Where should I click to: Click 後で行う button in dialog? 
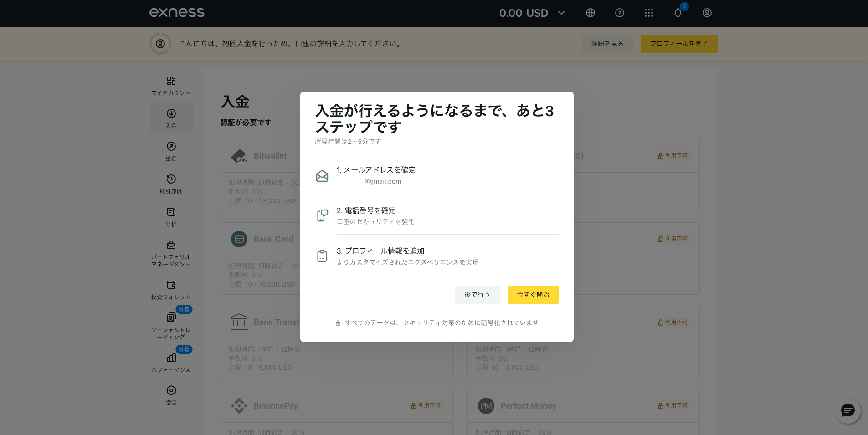point(477,295)
